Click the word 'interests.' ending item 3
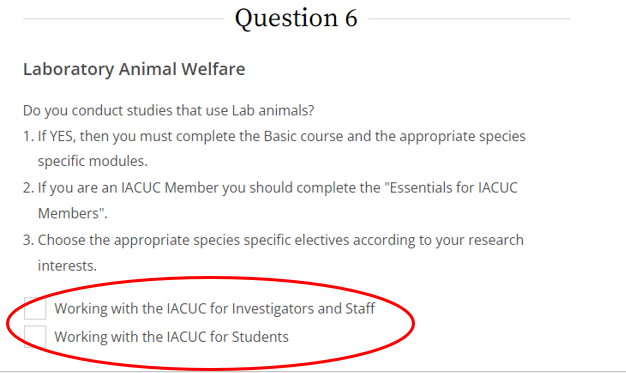 [67, 265]
